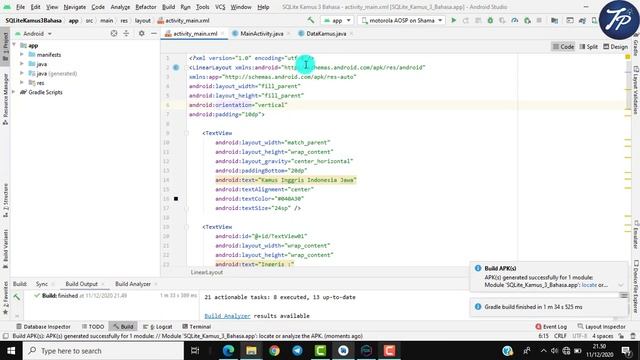The height and width of the screenshot is (360, 640).
Task: Open the Analyze menu
Action: (120, 7)
